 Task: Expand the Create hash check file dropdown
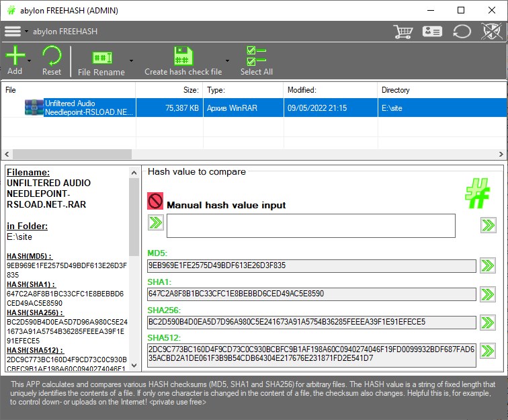point(228,60)
